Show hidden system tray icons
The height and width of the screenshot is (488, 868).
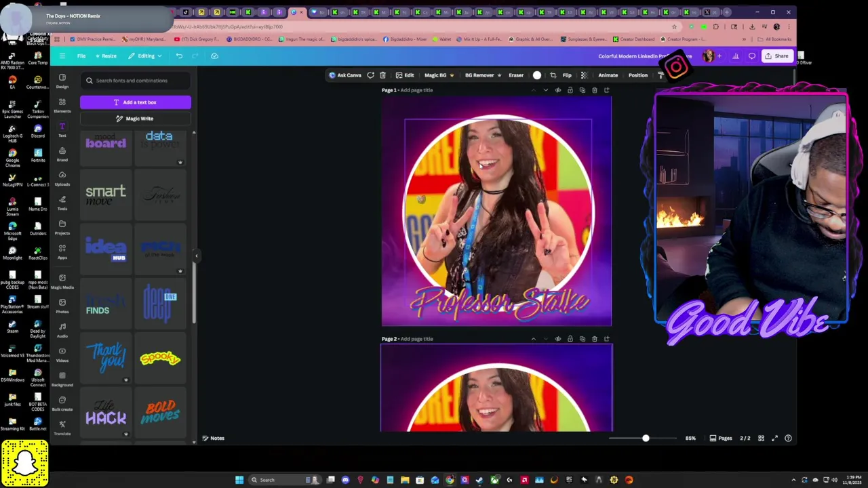(793, 480)
